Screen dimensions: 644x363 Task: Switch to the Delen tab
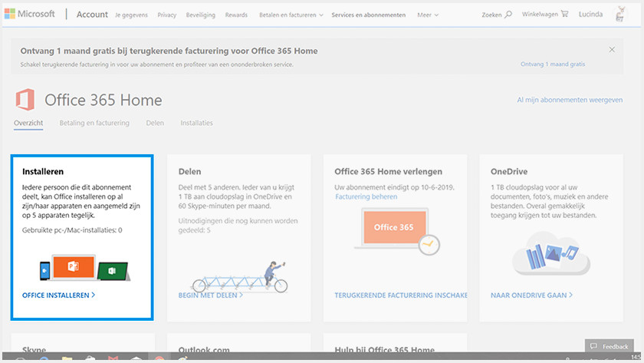pyautogui.click(x=155, y=123)
